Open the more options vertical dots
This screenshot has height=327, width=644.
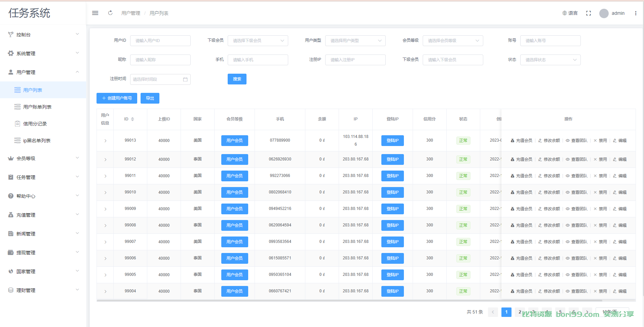636,13
